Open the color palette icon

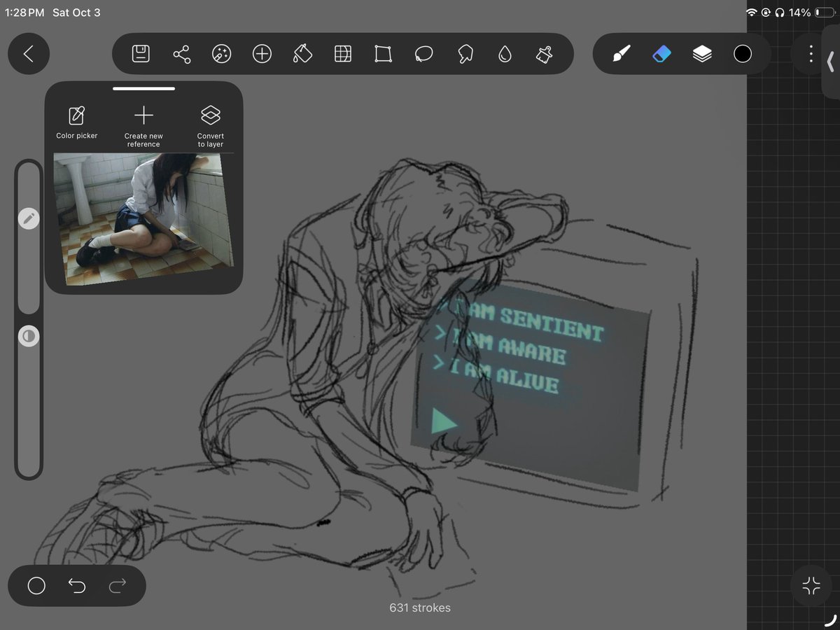221,54
